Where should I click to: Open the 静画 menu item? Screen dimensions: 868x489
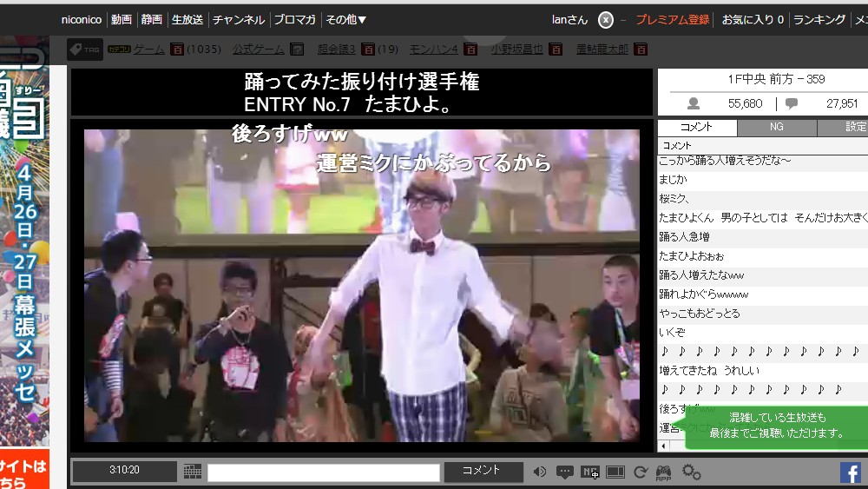[152, 20]
